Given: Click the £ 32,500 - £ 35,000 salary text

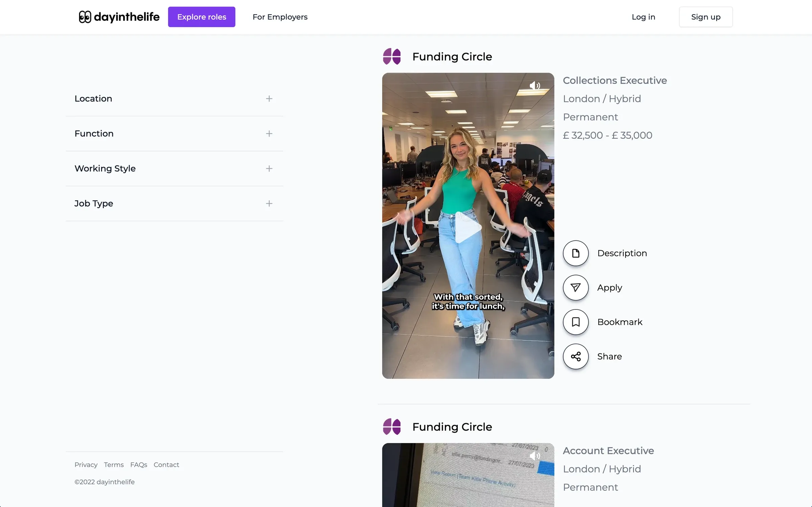Looking at the screenshot, I should tap(607, 135).
